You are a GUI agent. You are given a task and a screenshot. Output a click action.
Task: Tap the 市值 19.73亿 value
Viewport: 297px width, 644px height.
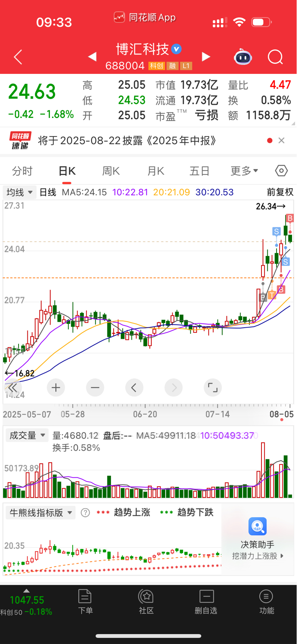tap(199, 85)
